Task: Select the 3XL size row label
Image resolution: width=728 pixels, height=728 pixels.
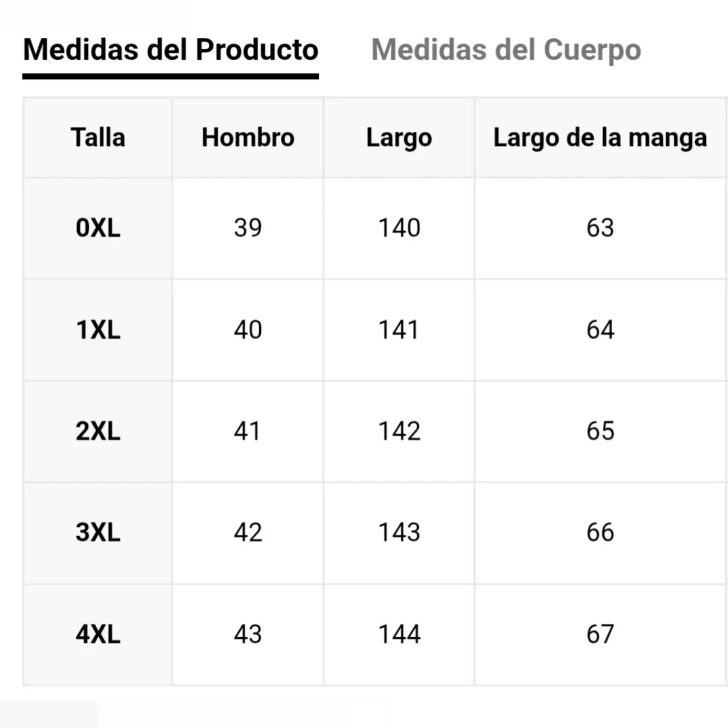Action: tap(98, 532)
